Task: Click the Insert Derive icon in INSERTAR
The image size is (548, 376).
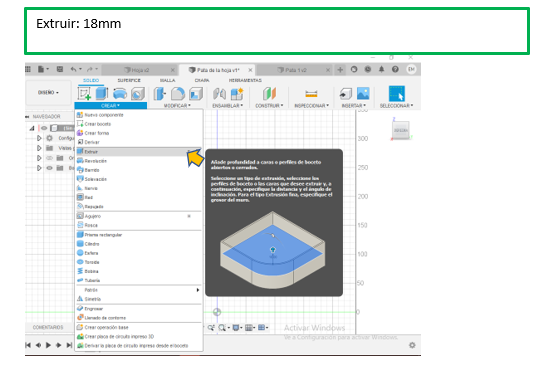Action: (346, 94)
